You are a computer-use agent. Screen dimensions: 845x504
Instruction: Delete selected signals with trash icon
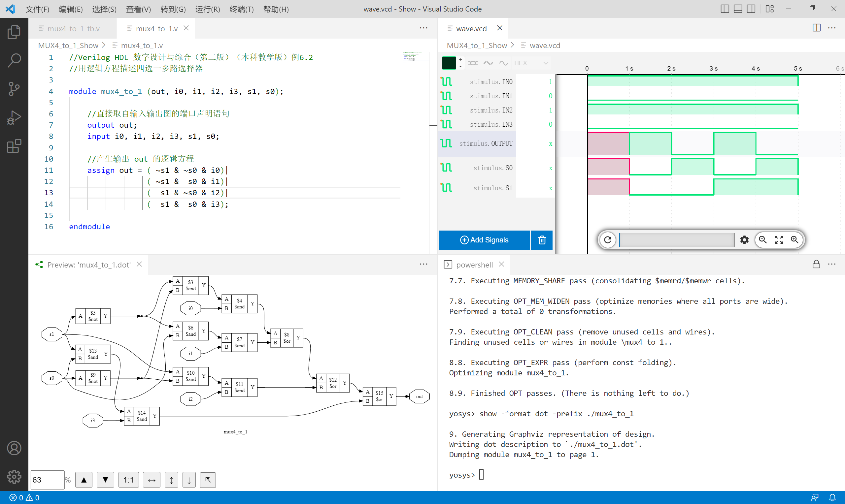pyautogui.click(x=542, y=240)
